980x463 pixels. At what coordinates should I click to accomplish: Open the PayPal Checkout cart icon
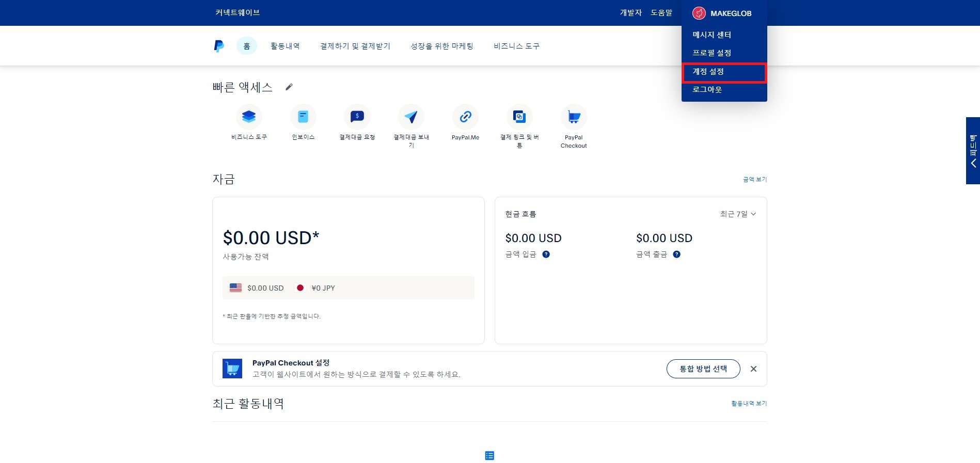pyautogui.click(x=574, y=117)
